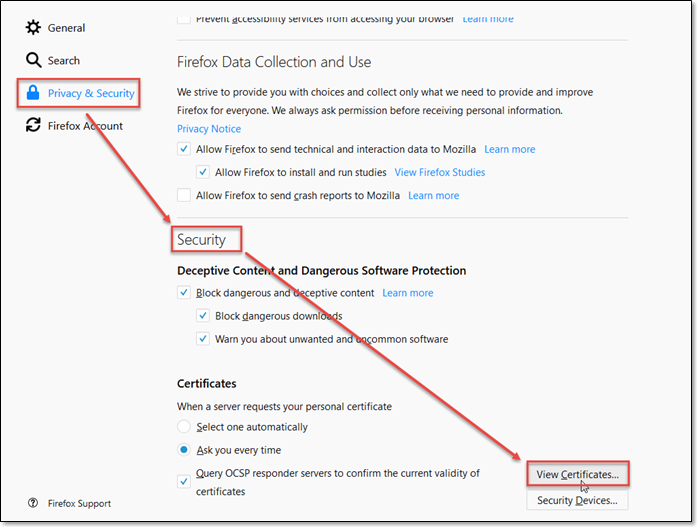697x527 pixels.
Task: Toggle Query OCSP responder servers checkbox
Action: tap(184, 482)
